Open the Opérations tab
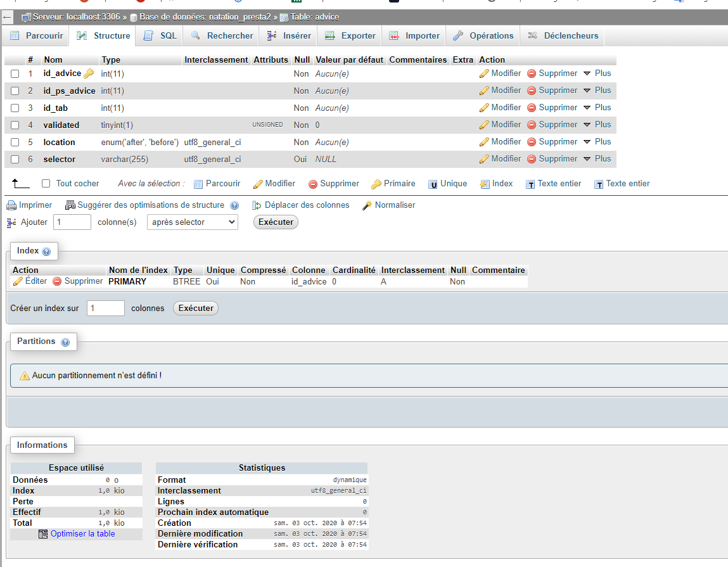 coord(483,35)
